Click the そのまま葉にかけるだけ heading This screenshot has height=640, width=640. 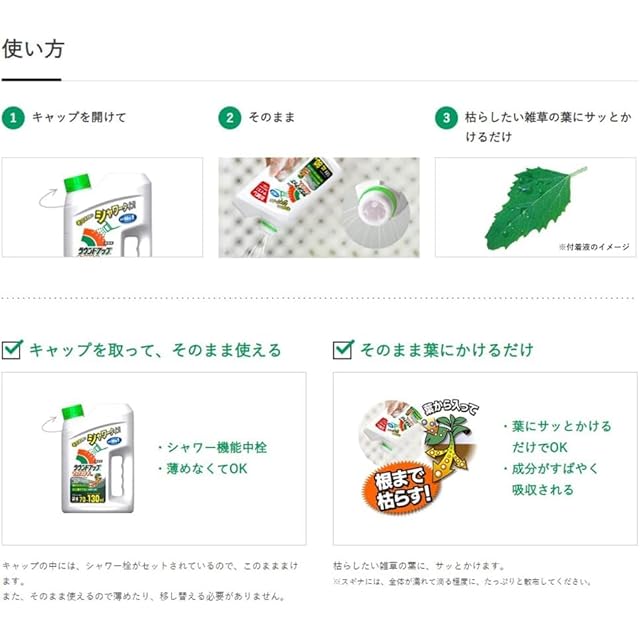pyautogui.click(x=447, y=350)
